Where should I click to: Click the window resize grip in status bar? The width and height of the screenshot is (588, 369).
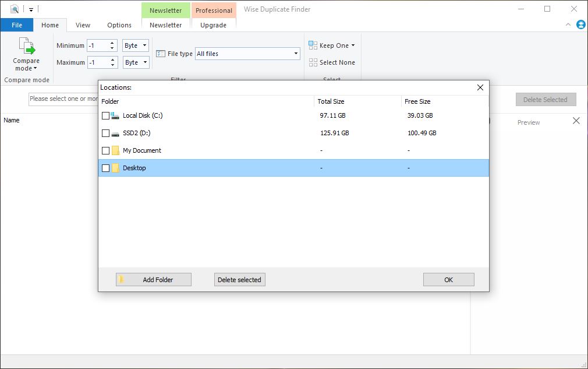tap(583, 364)
